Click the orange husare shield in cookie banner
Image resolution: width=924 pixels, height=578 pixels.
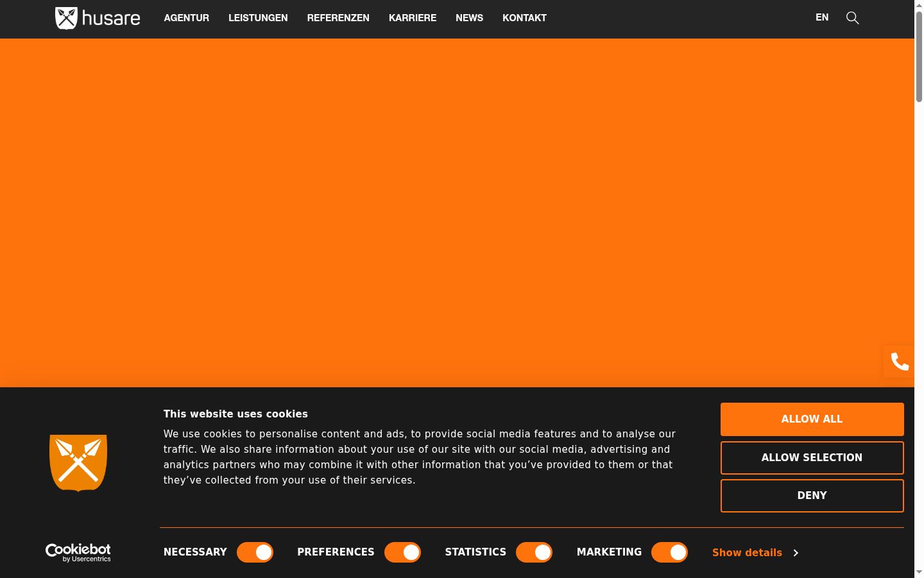tap(78, 463)
